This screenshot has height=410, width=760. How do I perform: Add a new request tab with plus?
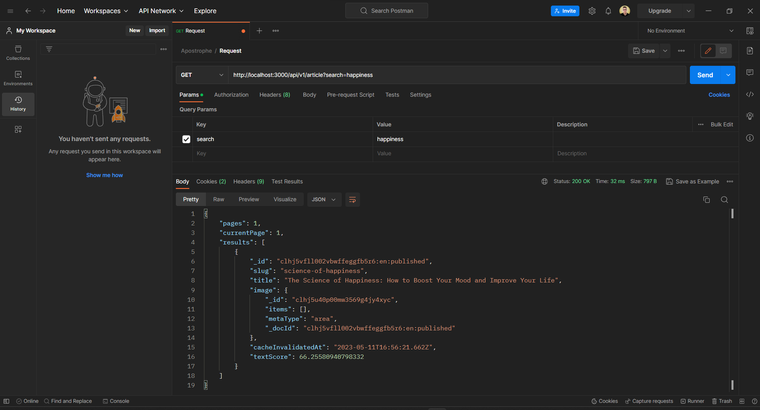(x=259, y=31)
